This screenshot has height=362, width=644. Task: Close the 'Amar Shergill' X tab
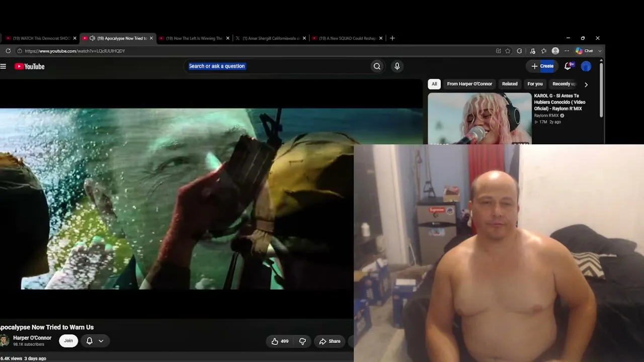pos(304,38)
